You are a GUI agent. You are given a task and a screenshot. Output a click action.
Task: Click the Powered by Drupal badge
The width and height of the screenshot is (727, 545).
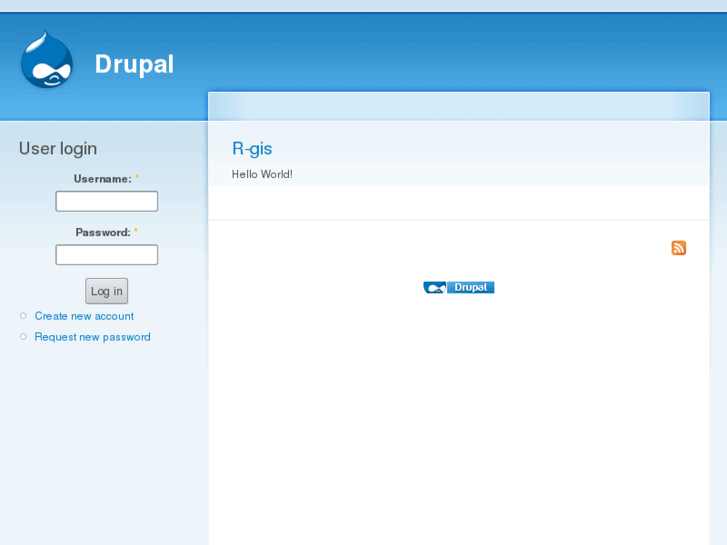click(459, 287)
